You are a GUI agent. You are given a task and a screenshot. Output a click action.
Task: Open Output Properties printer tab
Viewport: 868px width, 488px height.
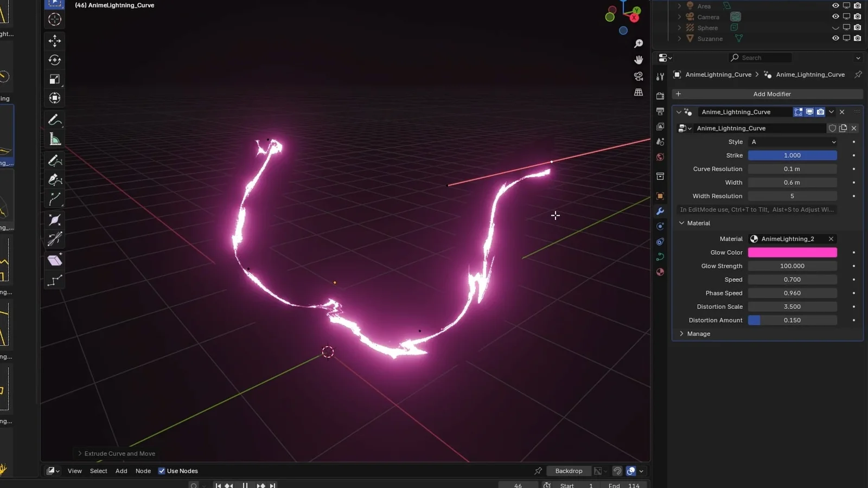(x=660, y=112)
